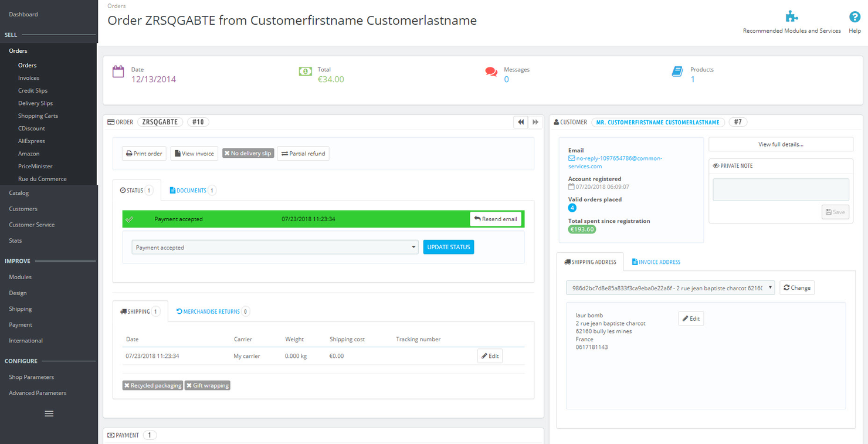This screenshot has height=444, width=868.
Task: Go to the previous order using double-arrow icon
Action: [x=521, y=121]
